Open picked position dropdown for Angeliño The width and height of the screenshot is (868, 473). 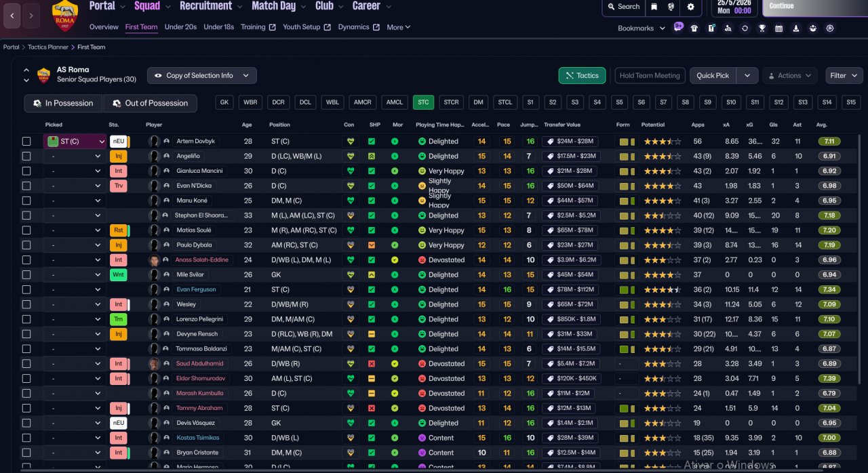pyautogui.click(x=75, y=157)
